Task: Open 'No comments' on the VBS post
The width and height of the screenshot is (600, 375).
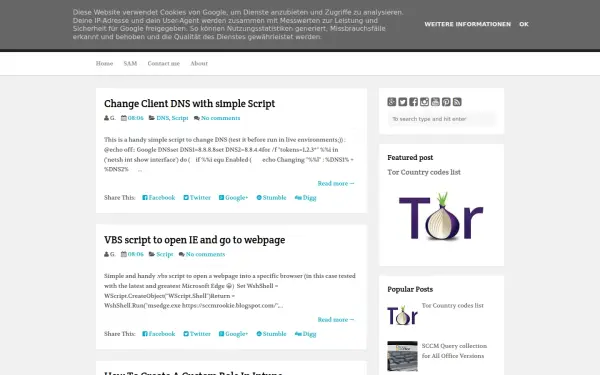Action: point(205,254)
